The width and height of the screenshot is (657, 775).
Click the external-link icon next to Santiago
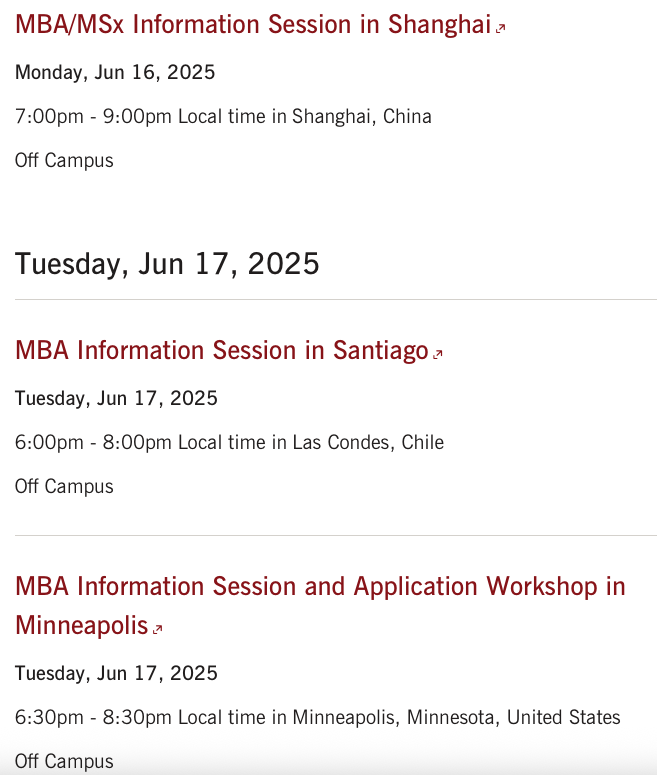[438, 354]
